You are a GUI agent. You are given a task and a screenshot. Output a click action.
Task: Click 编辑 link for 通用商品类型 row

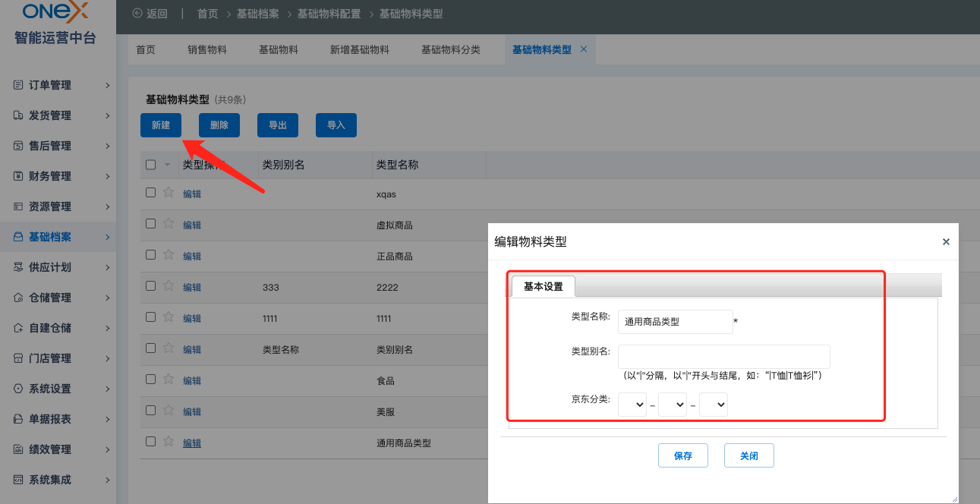coord(192,443)
